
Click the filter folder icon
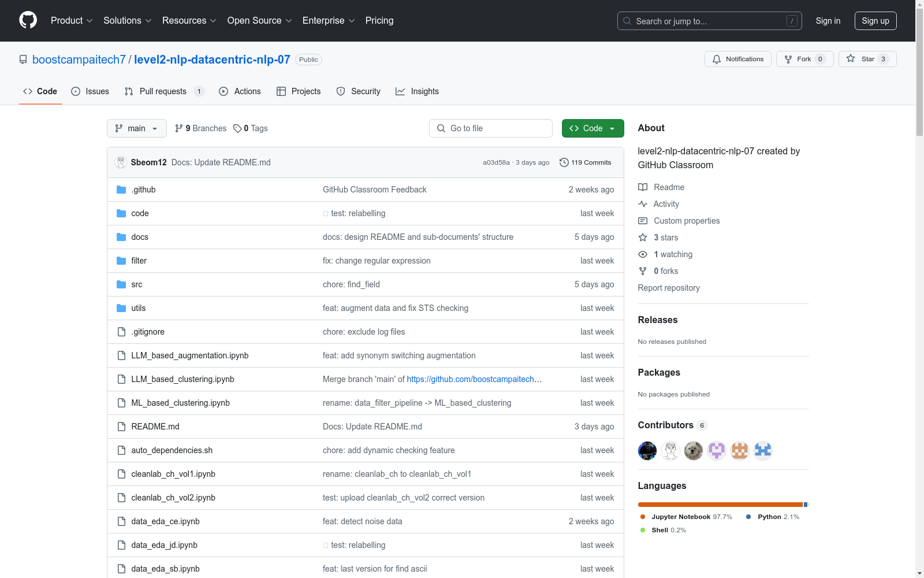point(121,261)
